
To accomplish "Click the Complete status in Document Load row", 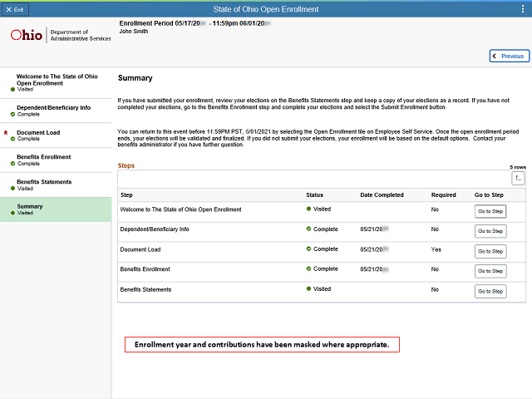I will tap(322, 249).
